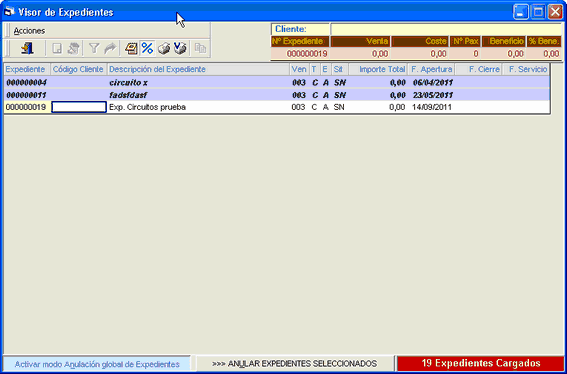Click the description 'fadsfdasf'

pos(129,95)
